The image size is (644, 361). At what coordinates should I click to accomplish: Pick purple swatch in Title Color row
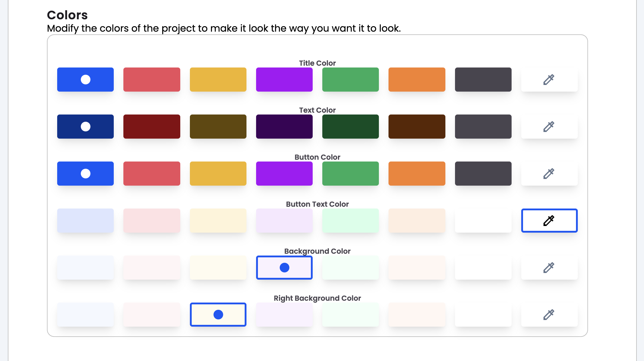coord(284,80)
